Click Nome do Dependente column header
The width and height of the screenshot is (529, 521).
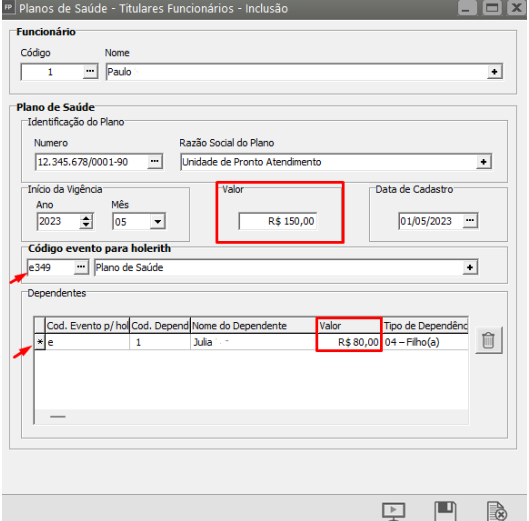(x=253, y=326)
